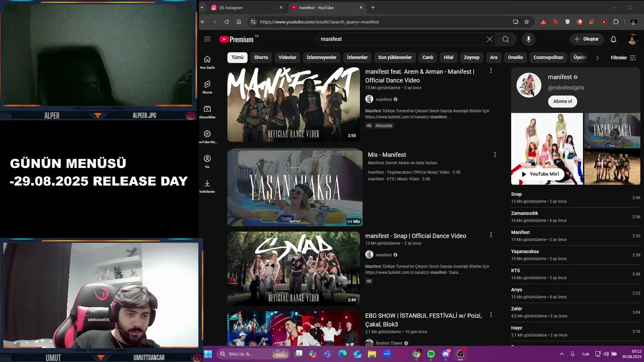Viewport: 644px width, 362px height.
Task: Click the YouTube Premium logo
Action: tap(236, 39)
